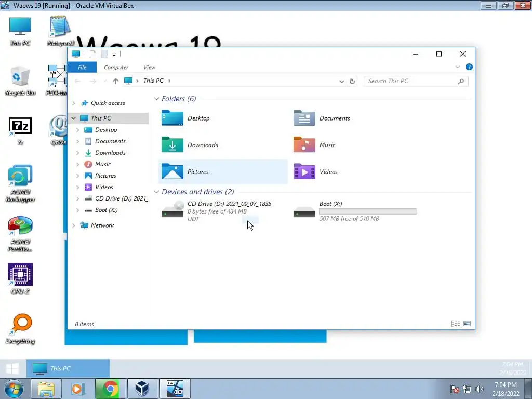Click This PC breadcrumb in address bar
Screen dimensions: 532x399
click(153, 81)
